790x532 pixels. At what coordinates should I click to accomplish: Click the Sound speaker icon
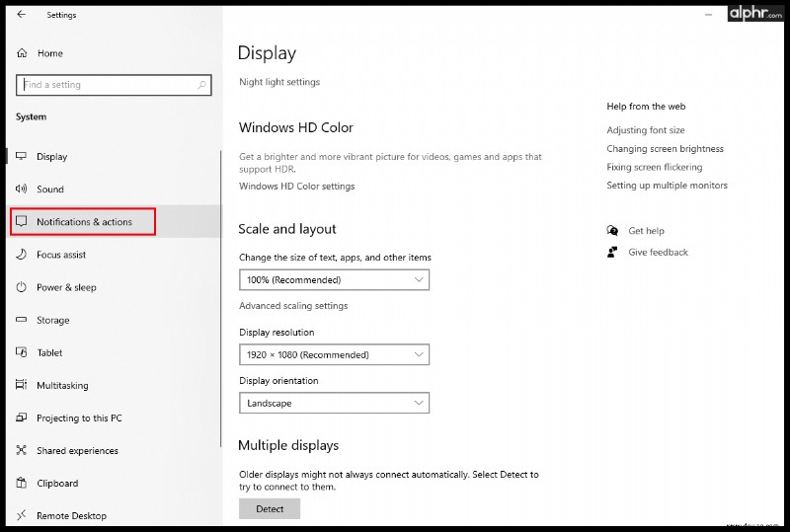pos(21,189)
